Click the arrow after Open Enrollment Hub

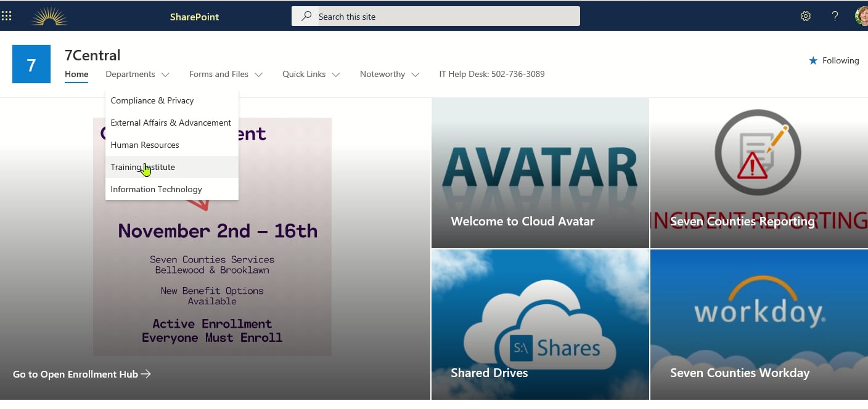click(x=146, y=374)
